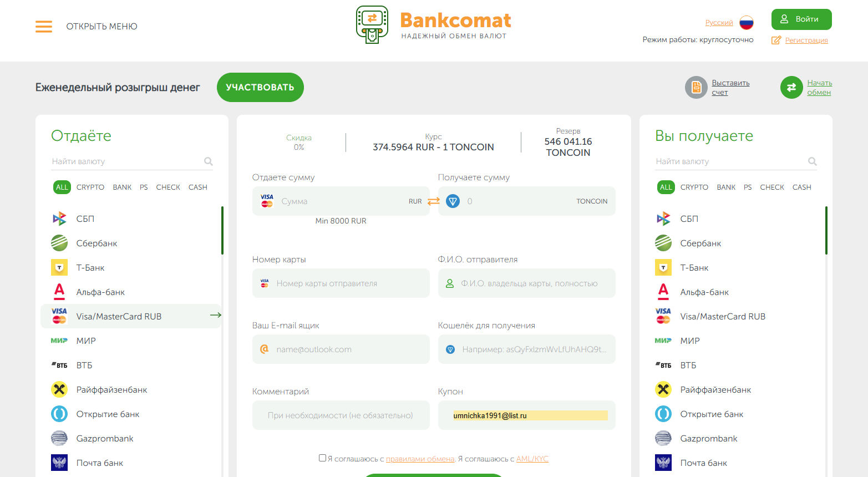Select Visa/MasterCard RUB row in Отдаёте list
This screenshot has width=868, height=477.
point(131,316)
